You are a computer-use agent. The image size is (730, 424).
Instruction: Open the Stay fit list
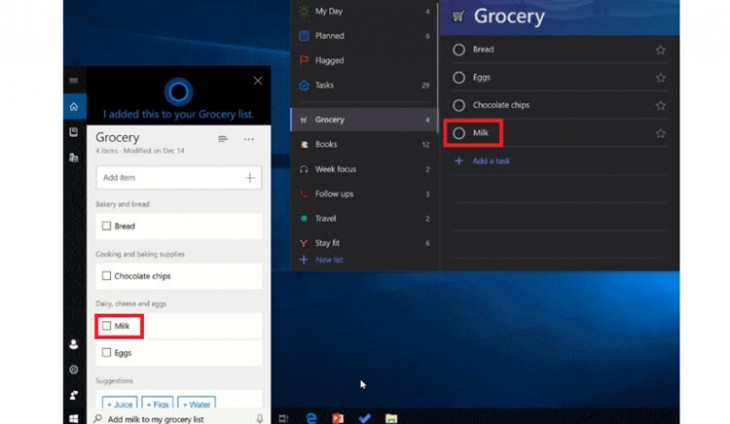[364, 243]
